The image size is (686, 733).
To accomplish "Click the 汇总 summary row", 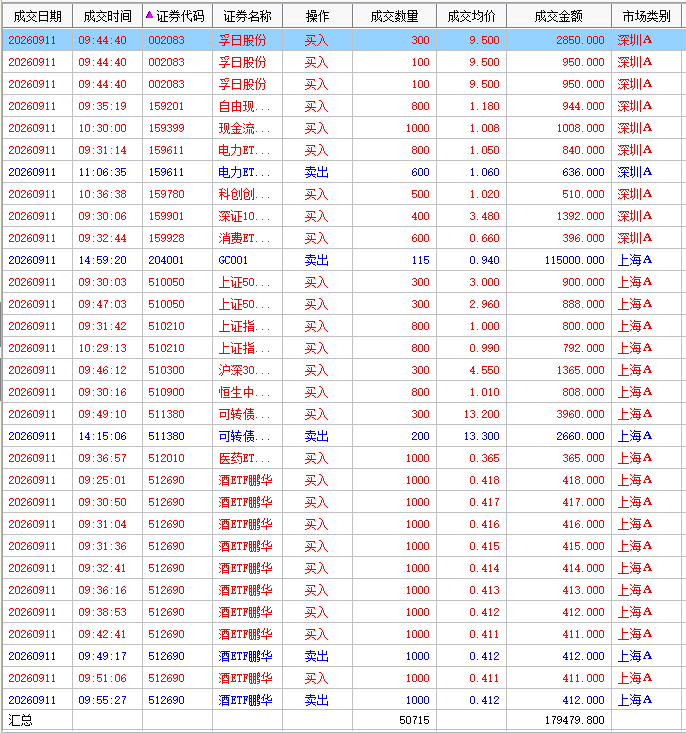I will 342,720.
